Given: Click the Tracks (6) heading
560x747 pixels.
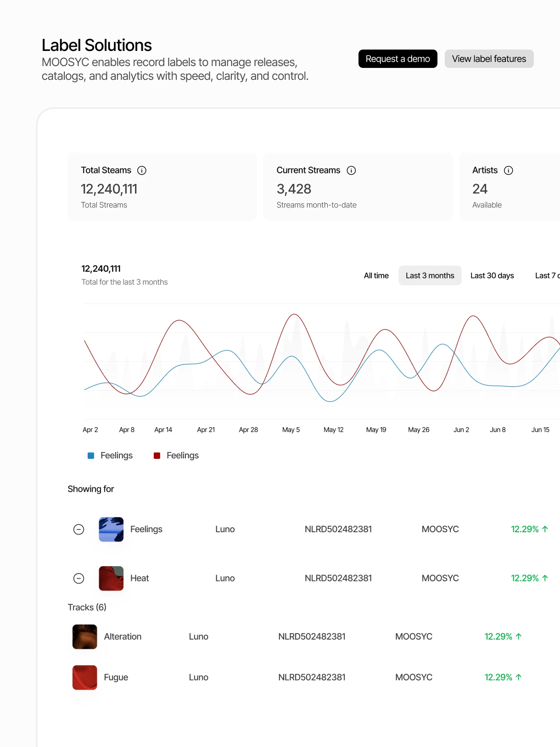Looking at the screenshot, I should [87, 607].
